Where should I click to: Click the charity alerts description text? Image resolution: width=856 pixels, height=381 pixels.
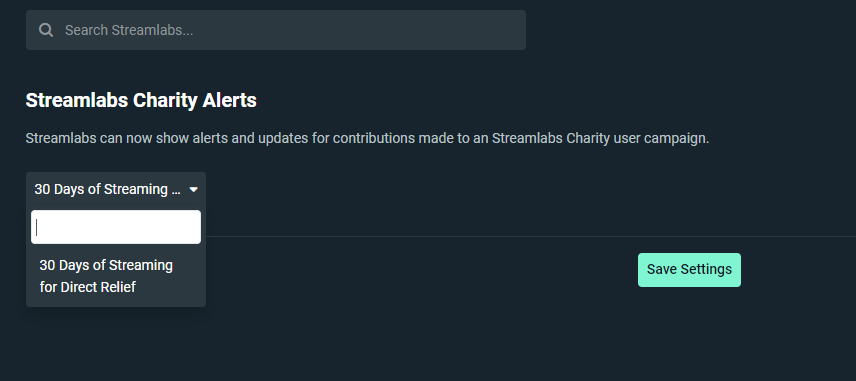(367, 138)
